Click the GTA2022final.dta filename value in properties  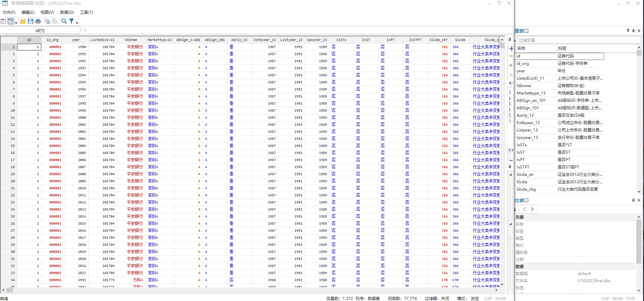click(594, 281)
